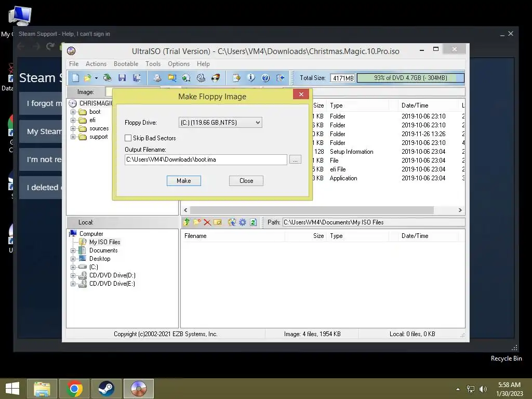Viewport: 532px width, 399px height.
Task: Click the Make CD/DVD Image icon
Action: pyautogui.click(x=157, y=78)
